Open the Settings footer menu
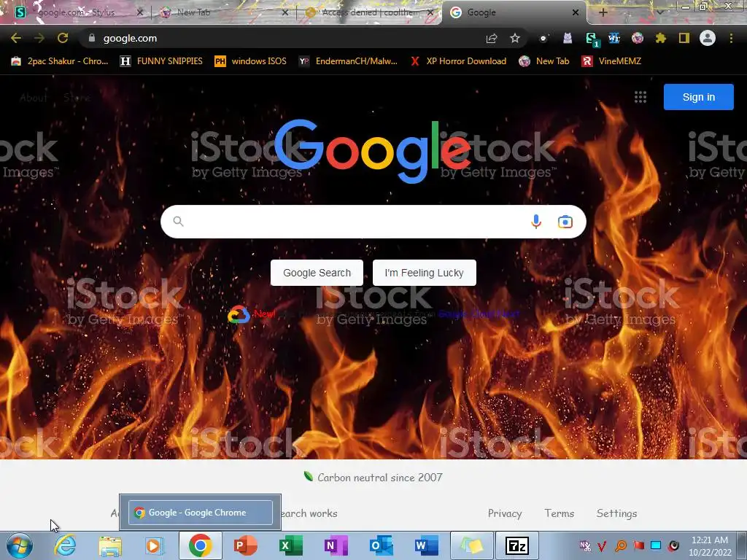Image resolution: width=747 pixels, height=560 pixels. click(x=616, y=513)
